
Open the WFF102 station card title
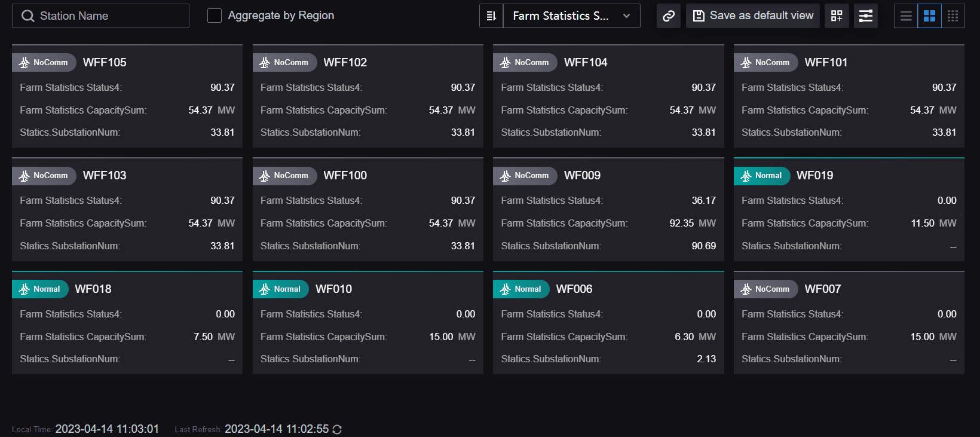[345, 63]
